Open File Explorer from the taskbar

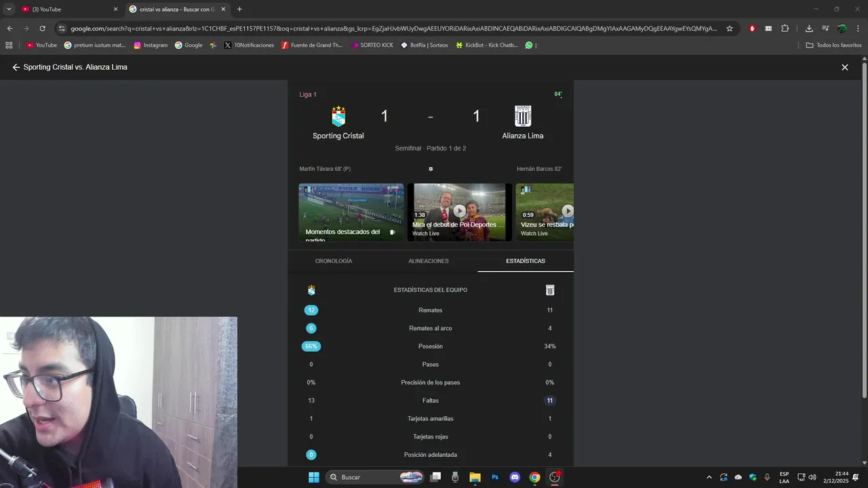[475, 477]
